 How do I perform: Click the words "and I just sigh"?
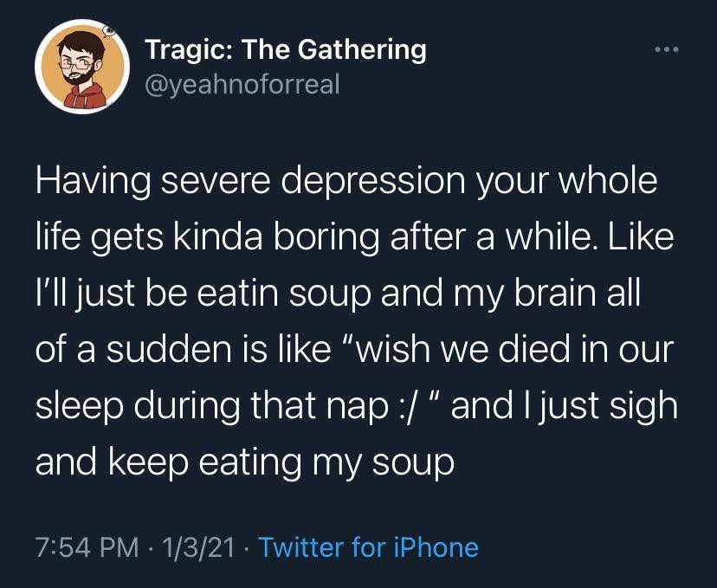[565, 406]
